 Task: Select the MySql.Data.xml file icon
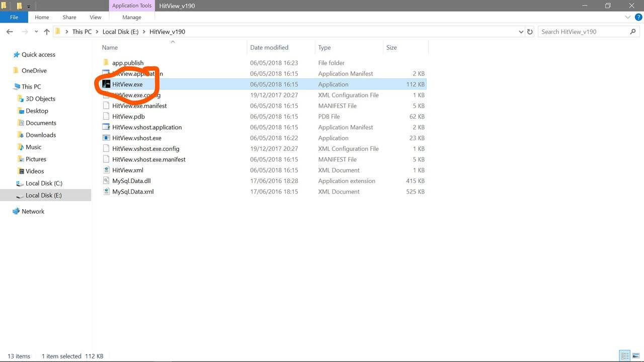(106, 192)
